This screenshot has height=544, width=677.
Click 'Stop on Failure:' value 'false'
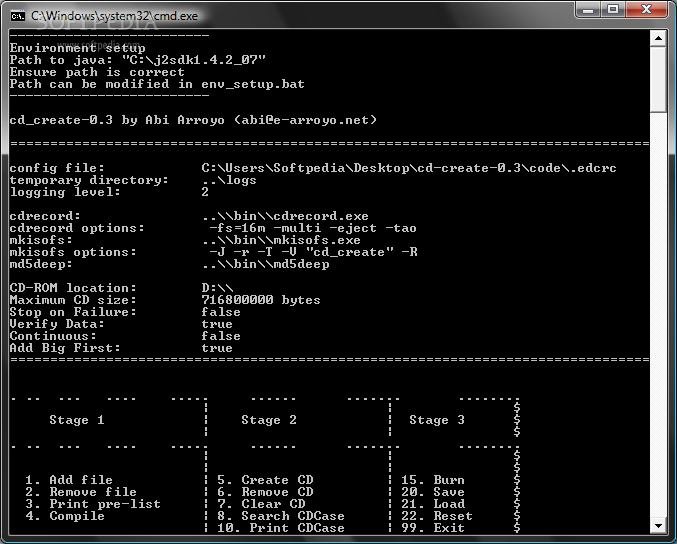pyautogui.click(x=221, y=312)
